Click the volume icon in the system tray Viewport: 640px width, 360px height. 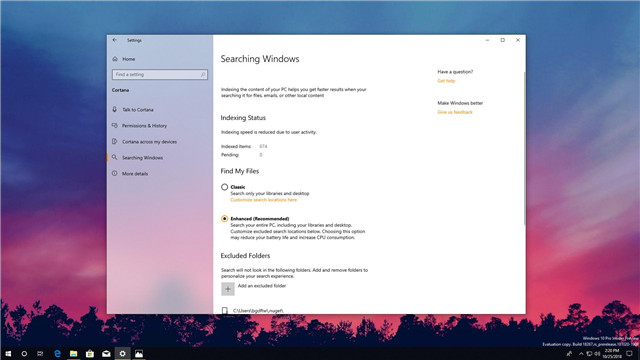[x=597, y=353]
